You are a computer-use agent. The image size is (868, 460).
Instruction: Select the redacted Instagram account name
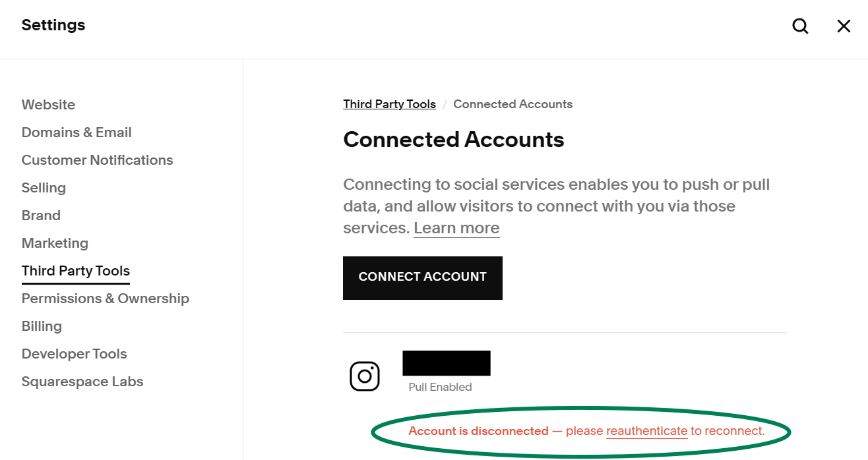[x=447, y=363]
